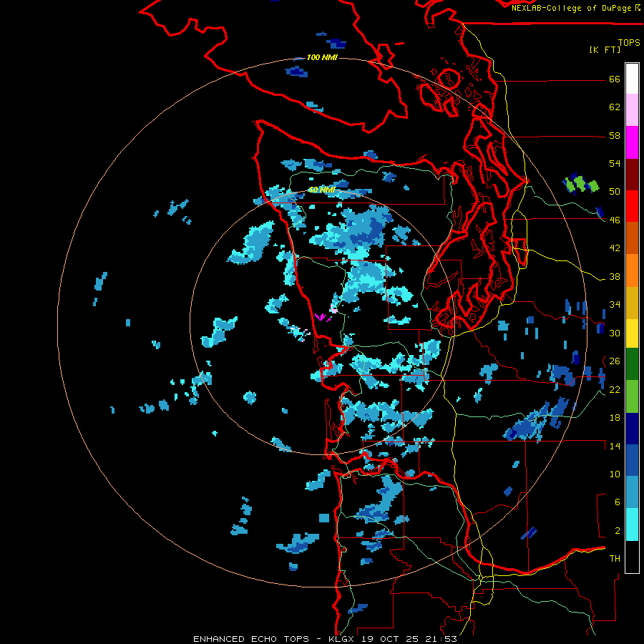Viewport: 644px width, 644px height.
Task: Click the 50 NMI range ring label
Action: coord(322,190)
